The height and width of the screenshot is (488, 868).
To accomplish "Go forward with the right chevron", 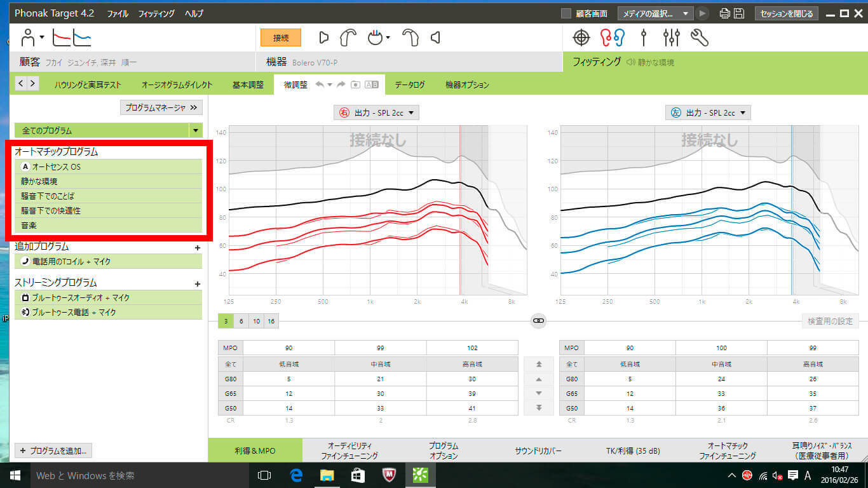I will click(x=32, y=83).
